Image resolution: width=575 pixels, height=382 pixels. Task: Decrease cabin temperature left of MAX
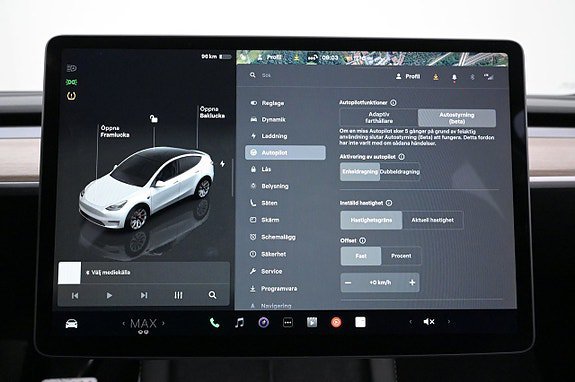(124, 323)
